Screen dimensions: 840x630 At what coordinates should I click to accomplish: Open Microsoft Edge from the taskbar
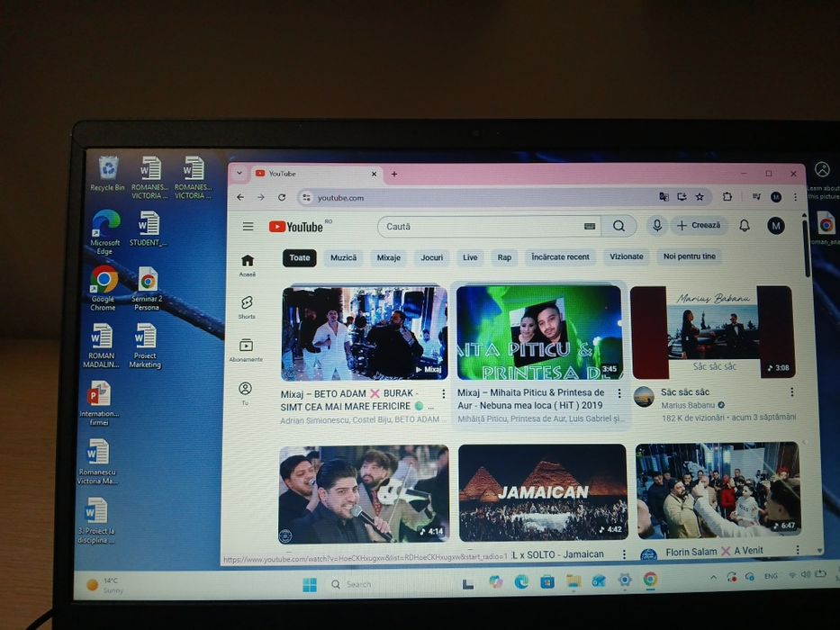click(x=521, y=581)
